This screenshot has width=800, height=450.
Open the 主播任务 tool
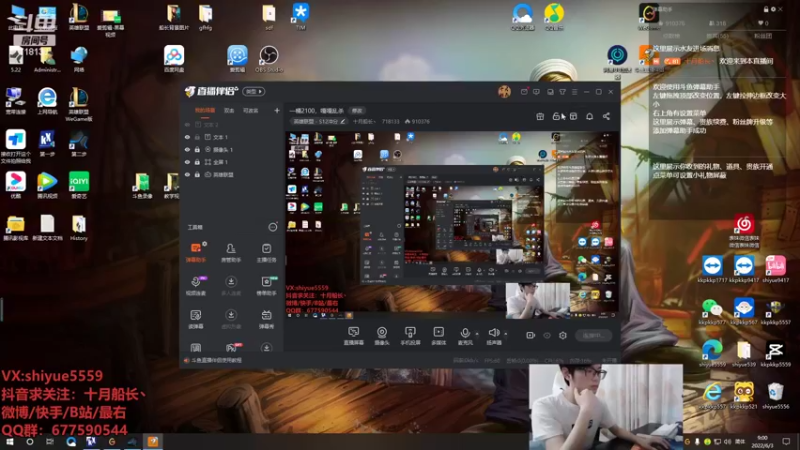pyautogui.click(x=266, y=252)
